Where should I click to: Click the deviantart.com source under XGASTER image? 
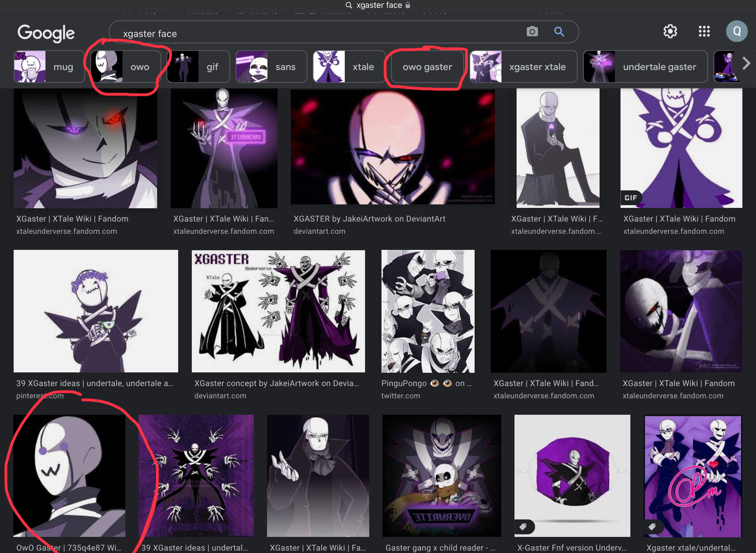click(320, 231)
